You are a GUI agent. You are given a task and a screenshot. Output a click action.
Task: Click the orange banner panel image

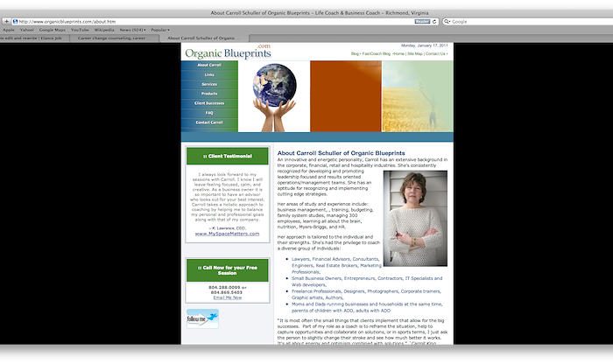[x=346, y=96]
